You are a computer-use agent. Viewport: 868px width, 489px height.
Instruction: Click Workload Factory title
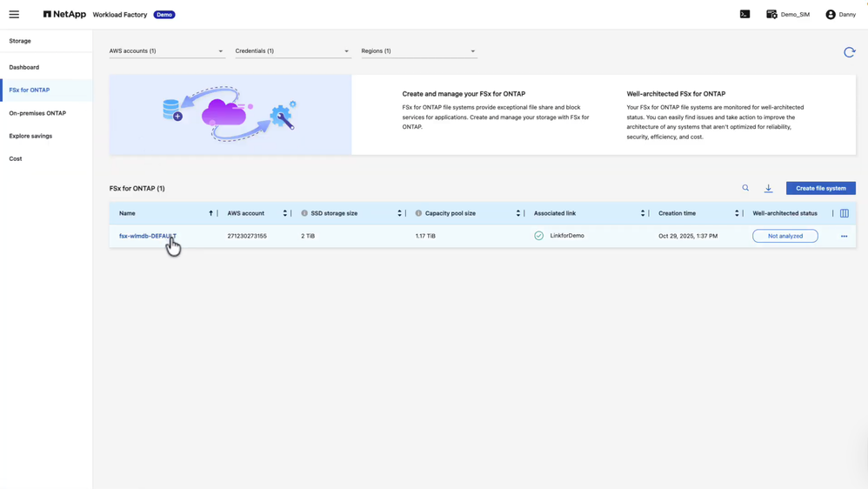(119, 15)
